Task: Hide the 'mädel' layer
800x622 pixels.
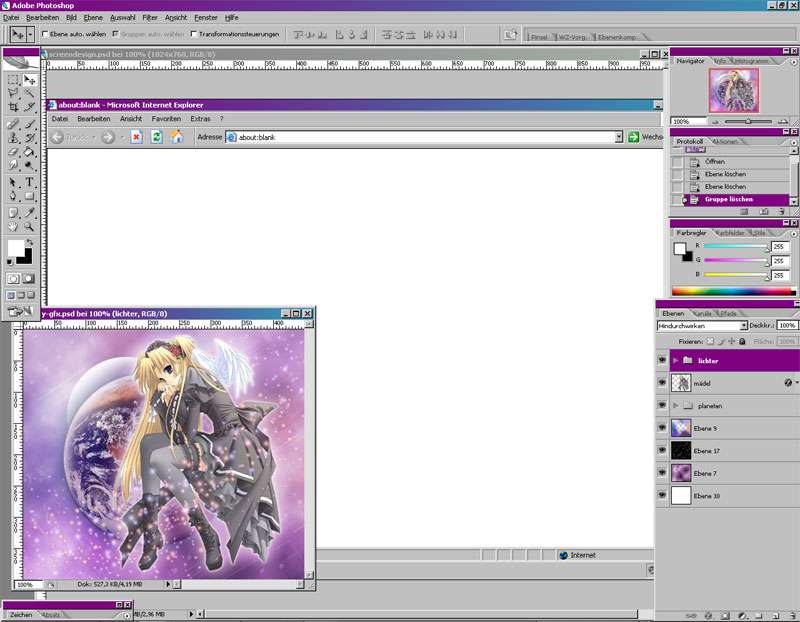Action: point(662,383)
